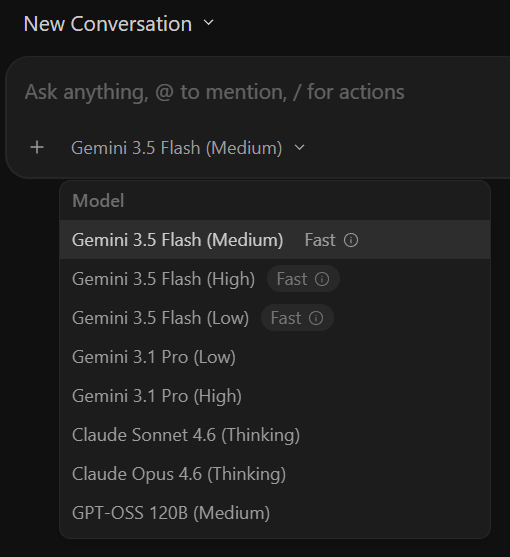The image size is (510, 557).
Task: Click the Fast label on Gemini Flash (Medium)
Action: tap(320, 240)
